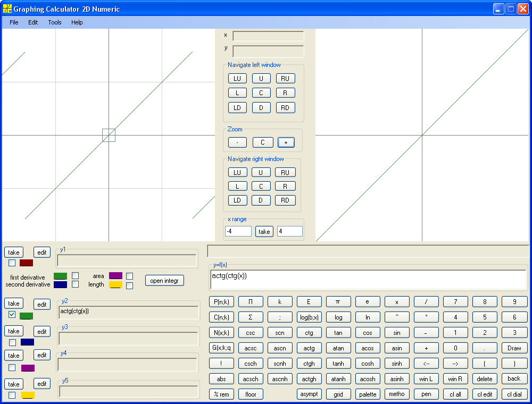
Task: Insert capital Pi product key
Action: point(251,301)
